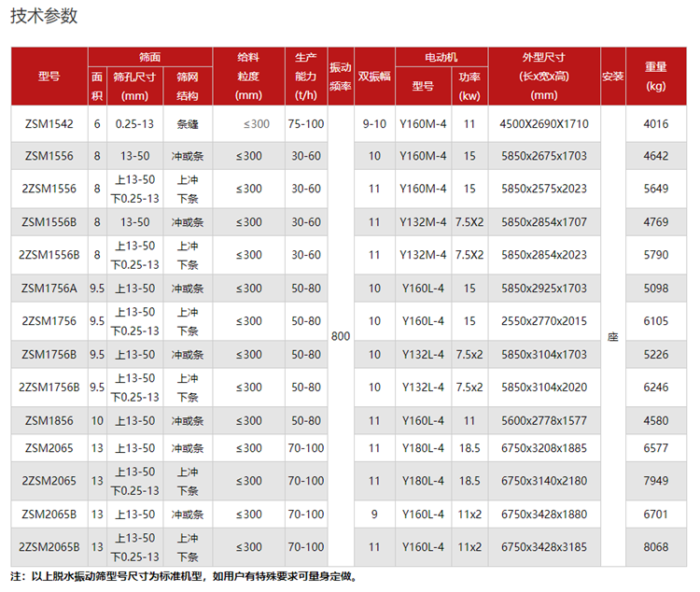This screenshot has width=700, height=592.
Task: Click the 电动机 header cell
Action: (441, 57)
